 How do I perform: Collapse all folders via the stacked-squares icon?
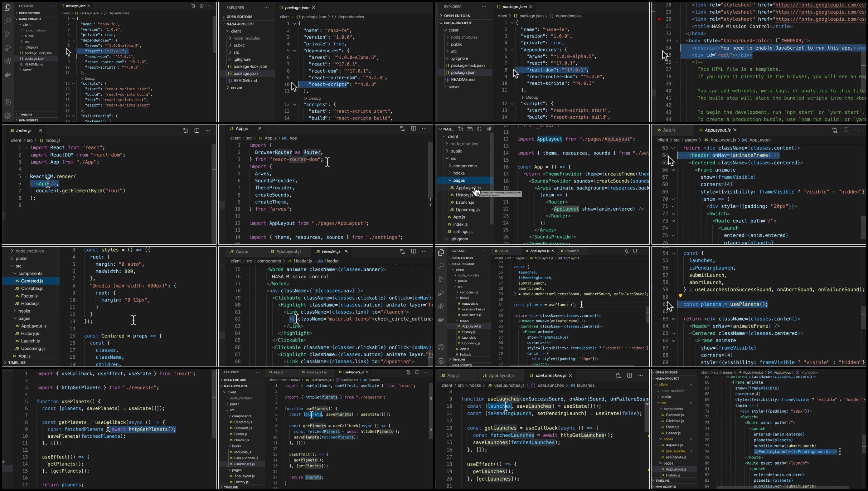pos(489,129)
